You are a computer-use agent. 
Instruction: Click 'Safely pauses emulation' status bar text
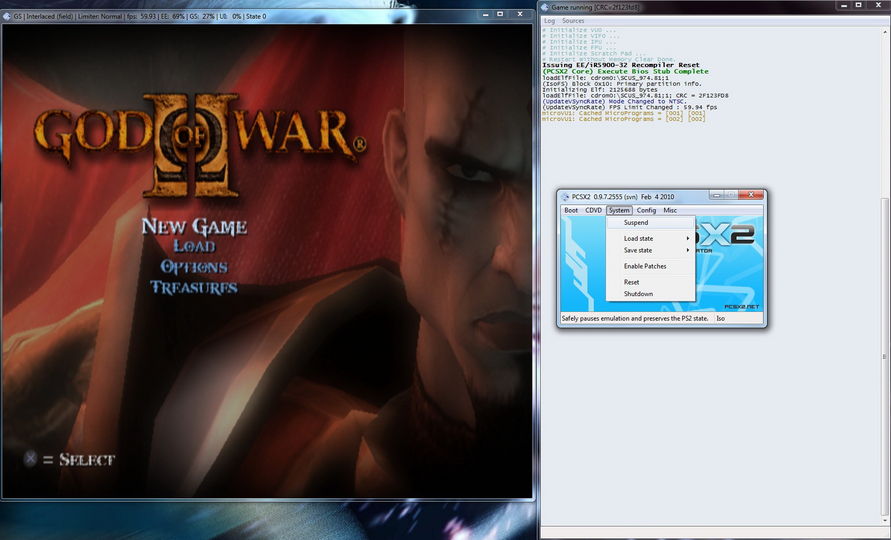[635, 318]
